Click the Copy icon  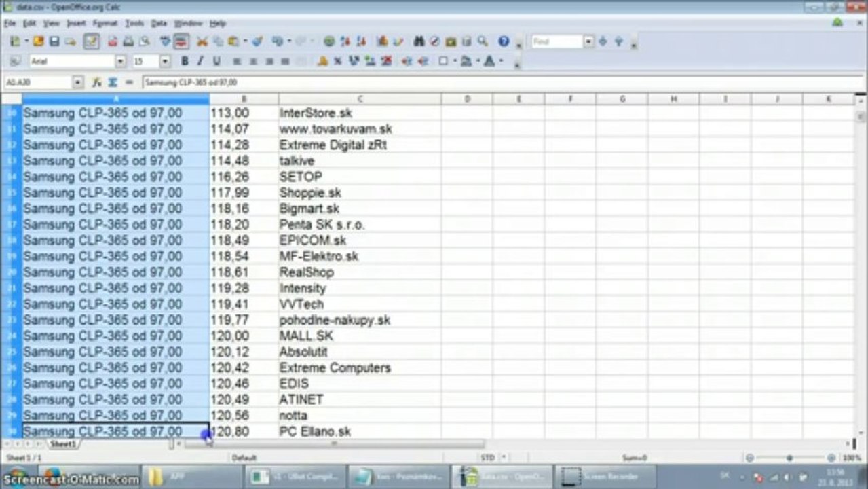coord(217,41)
